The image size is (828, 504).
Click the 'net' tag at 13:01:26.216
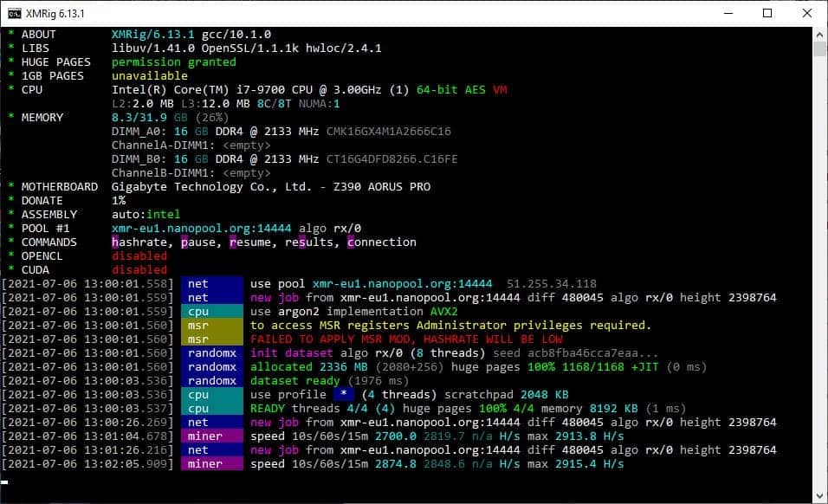point(211,450)
